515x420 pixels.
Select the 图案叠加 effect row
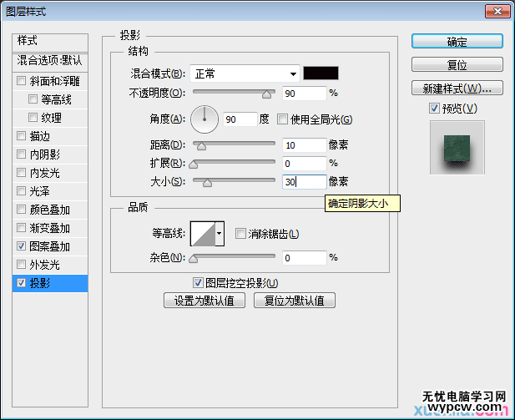[x=50, y=246]
